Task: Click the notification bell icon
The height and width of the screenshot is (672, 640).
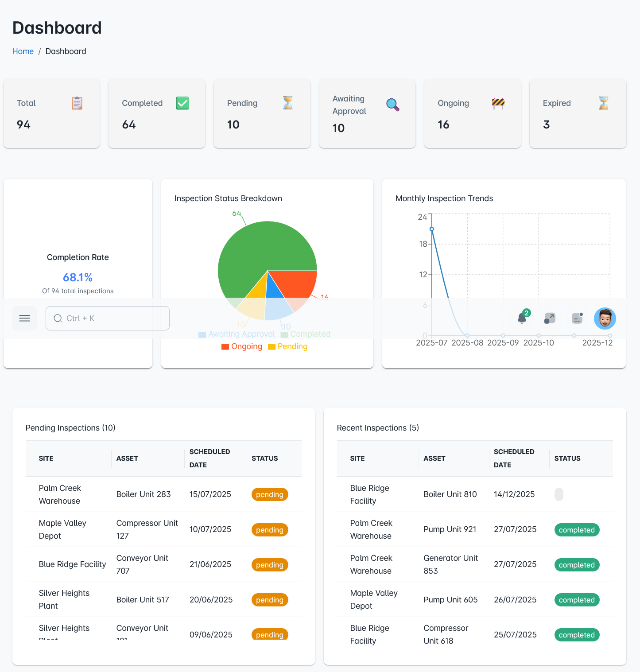Action: (x=522, y=318)
